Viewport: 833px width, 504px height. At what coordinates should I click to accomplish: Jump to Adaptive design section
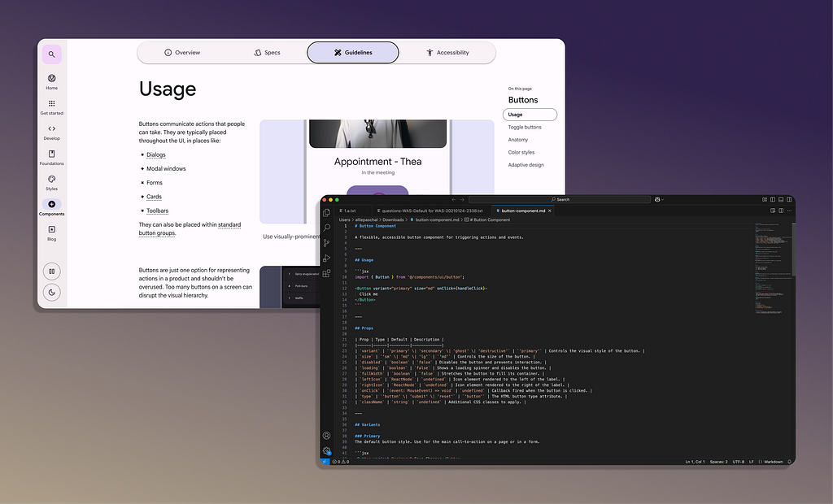(526, 165)
